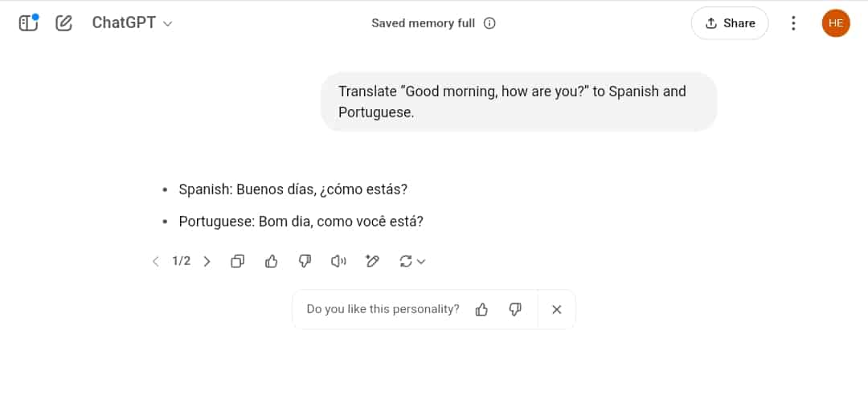868x407 pixels.
Task: Dislike this personality with thumbs down
Action: coord(515,310)
